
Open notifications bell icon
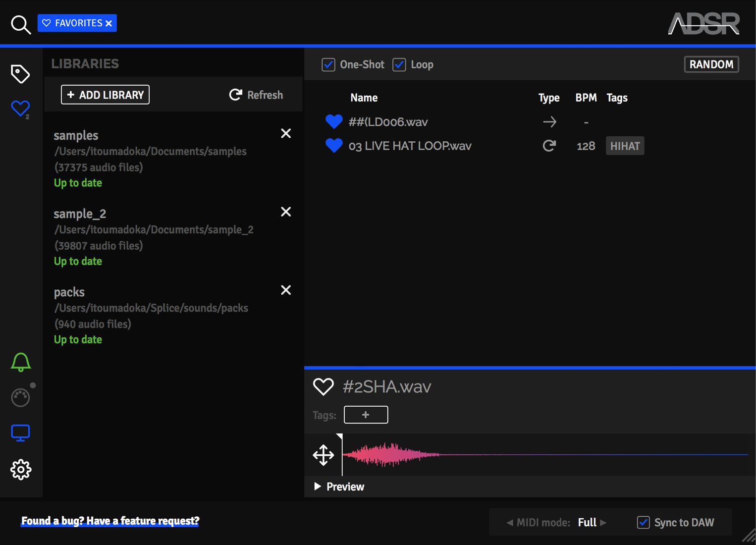coord(20,362)
